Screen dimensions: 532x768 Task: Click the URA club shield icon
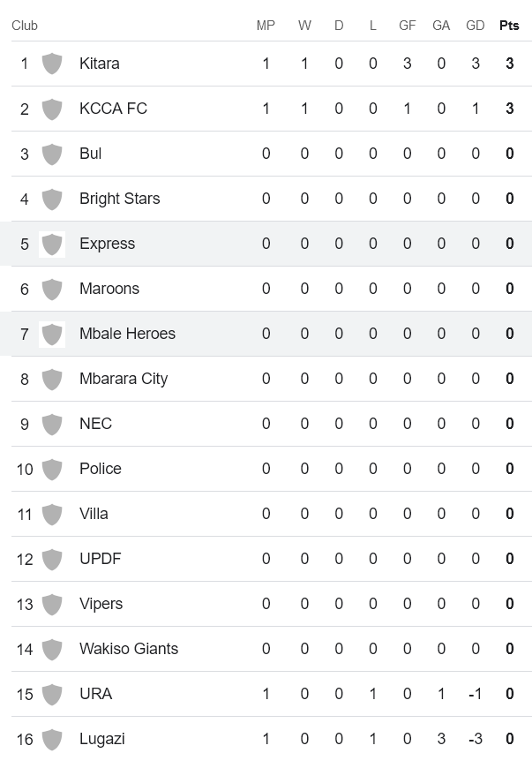pyautogui.click(x=52, y=694)
